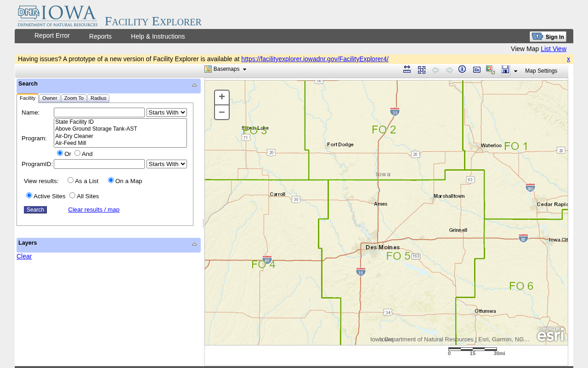588x368 pixels.
Task: Select the measure ruler tool
Action: (x=407, y=69)
